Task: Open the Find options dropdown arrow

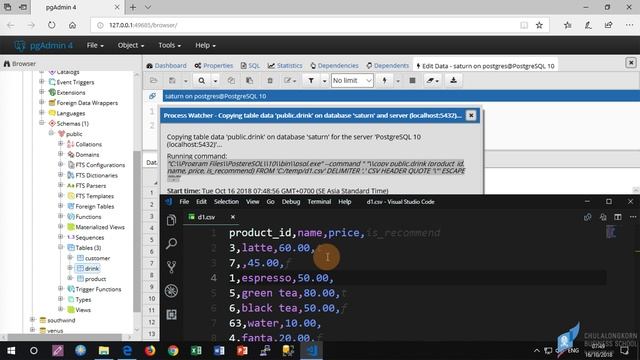Action: click(215, 81)
